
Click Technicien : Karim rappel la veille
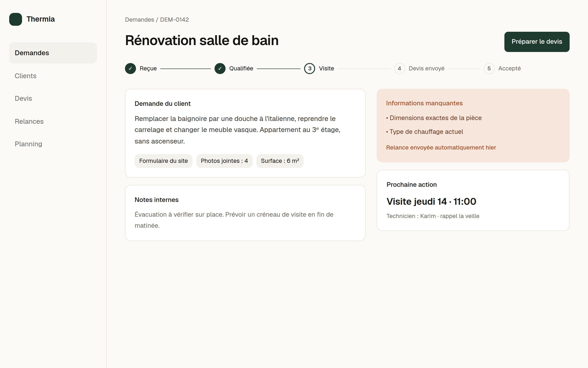pyautogui.click(x=433, y=216)
